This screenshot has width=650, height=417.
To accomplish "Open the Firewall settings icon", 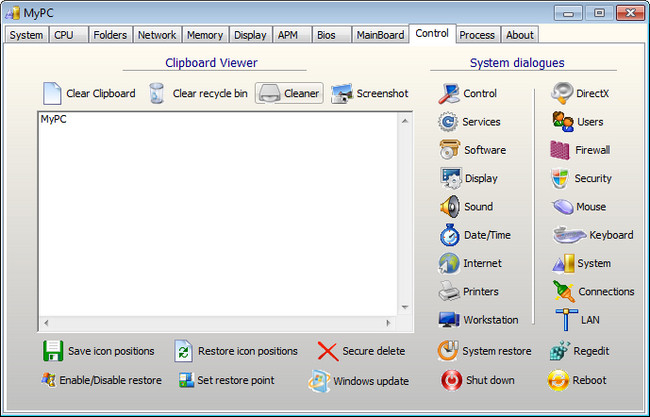I will click(561, 150).
